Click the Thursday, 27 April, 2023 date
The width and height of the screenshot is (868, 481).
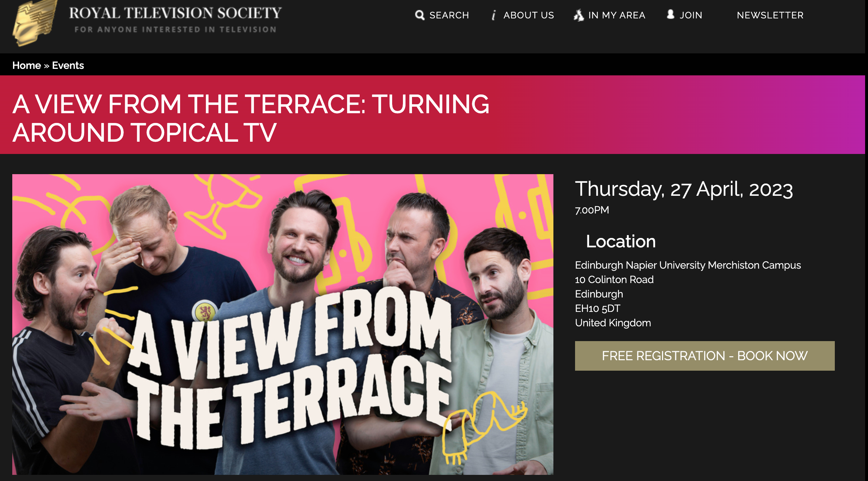pos(684,189)
